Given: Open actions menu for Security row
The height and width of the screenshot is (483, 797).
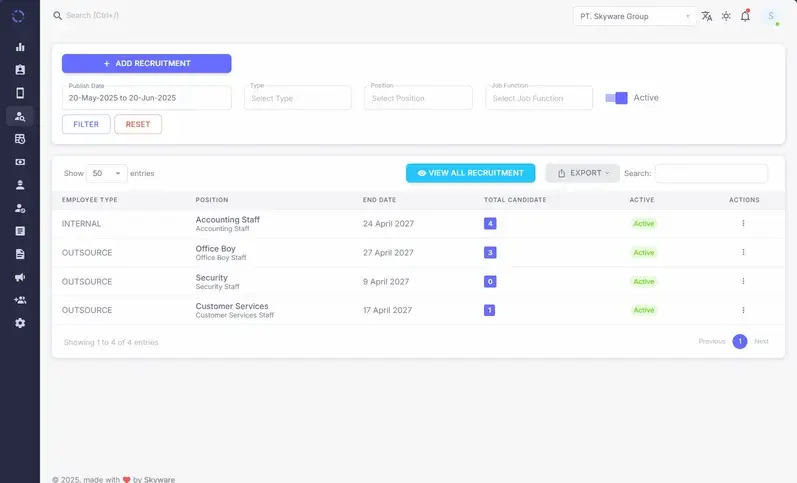Looking at the screenshot, I should point(743,282).
